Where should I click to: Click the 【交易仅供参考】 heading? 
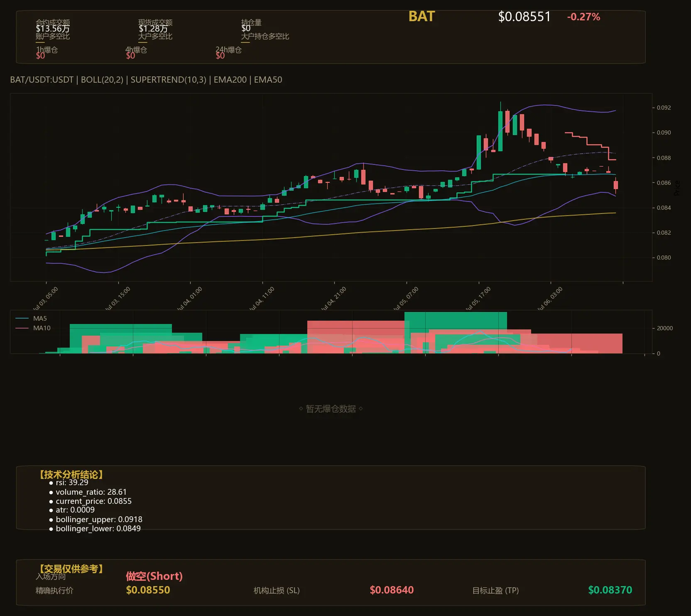pos(71,569)
